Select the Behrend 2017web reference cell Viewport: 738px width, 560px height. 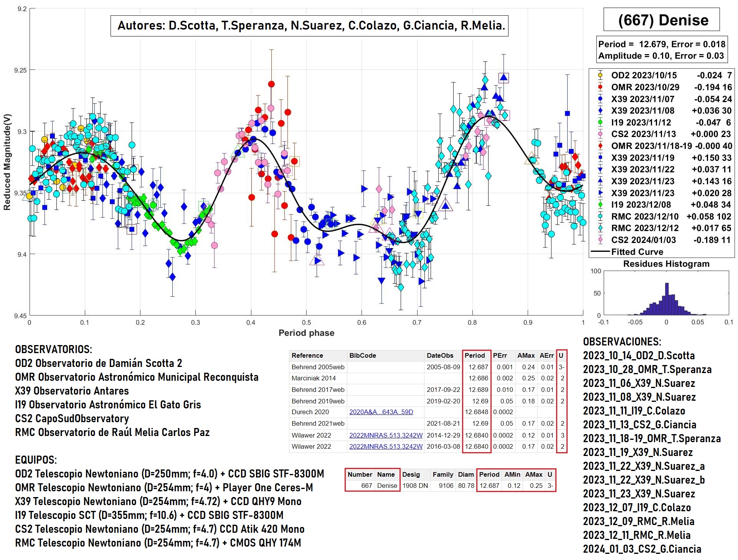[318, 390]
